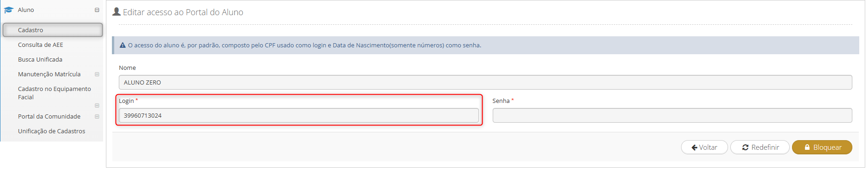
Task: Click the user silhouette icon beside page title
Action: coord(117,11)
